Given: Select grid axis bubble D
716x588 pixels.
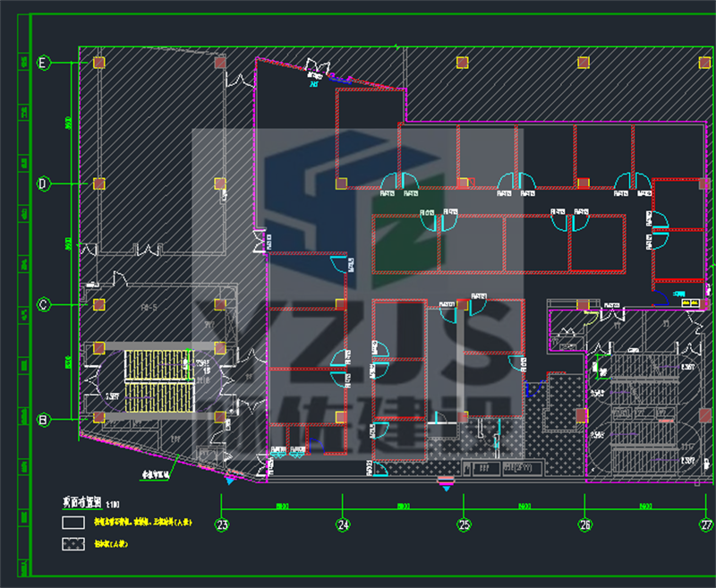Looking at the screenshot, I should tap(42, 183).
